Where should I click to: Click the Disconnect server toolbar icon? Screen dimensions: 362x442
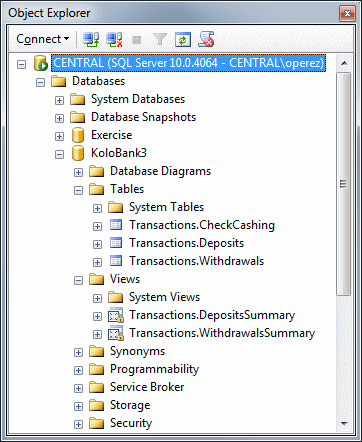[114, 40]
